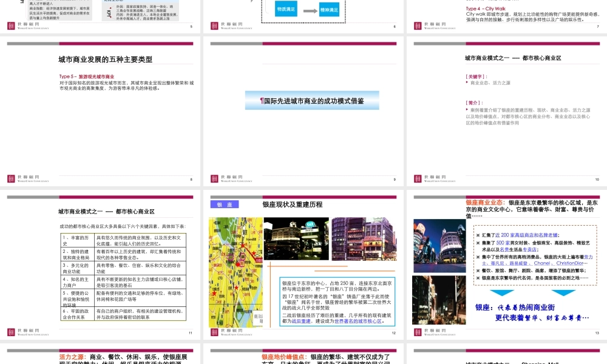607x364 pixels.
Task: Select slide 12 titled 银座现状及重建历程
Action: pos(303,265)
